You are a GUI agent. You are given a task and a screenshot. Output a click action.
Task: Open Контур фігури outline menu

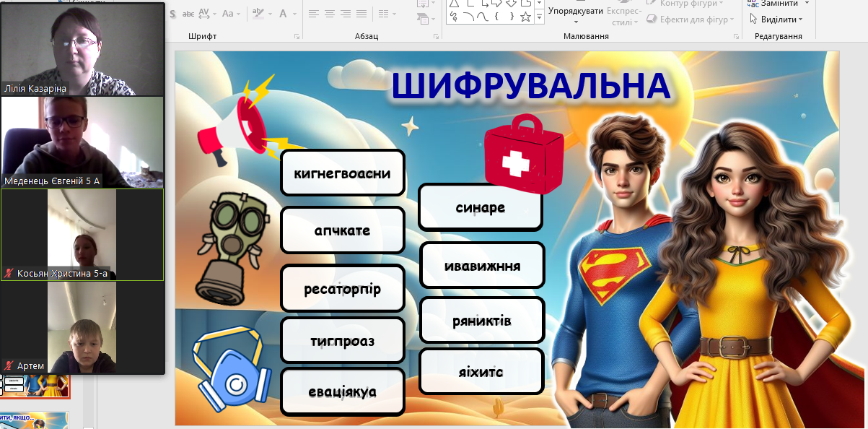point(685,4)
